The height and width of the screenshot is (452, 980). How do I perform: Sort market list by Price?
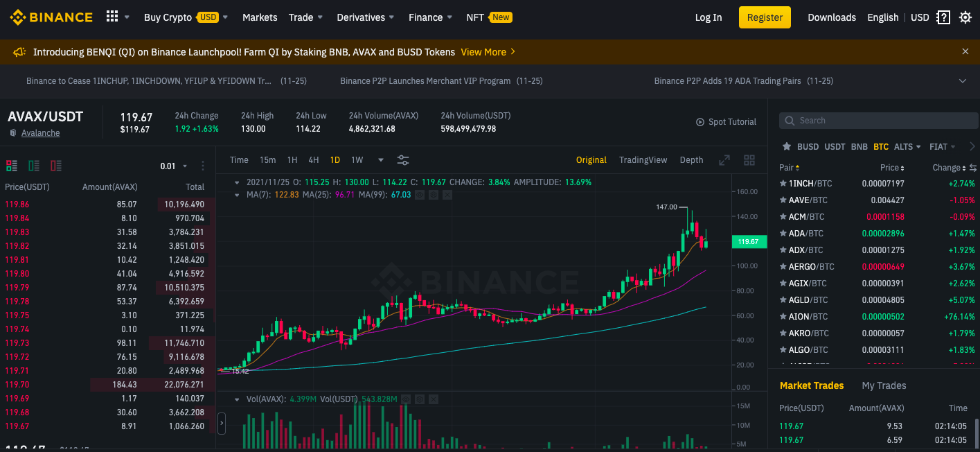click(x=893, y=168)
